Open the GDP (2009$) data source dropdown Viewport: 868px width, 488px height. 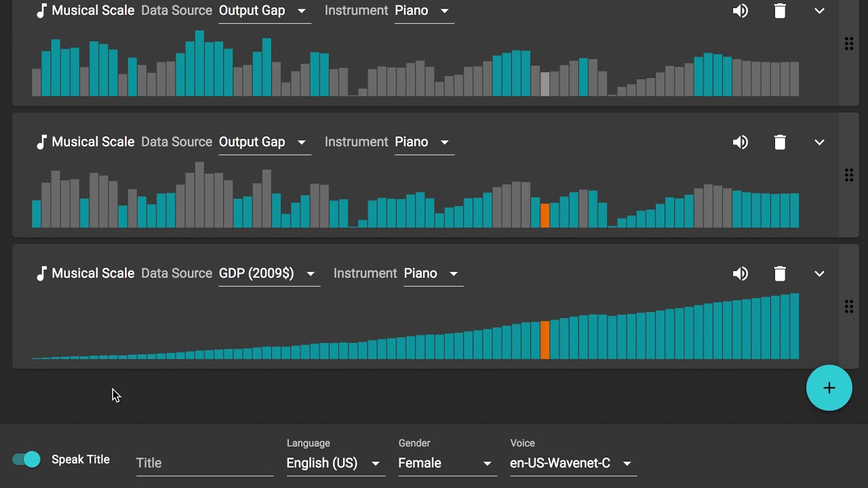[x=269, y=274]
